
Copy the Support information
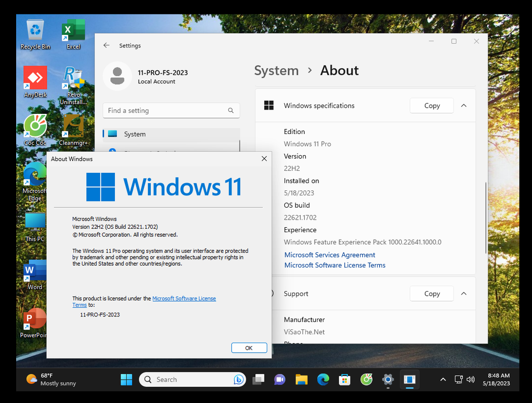(432, 294)
